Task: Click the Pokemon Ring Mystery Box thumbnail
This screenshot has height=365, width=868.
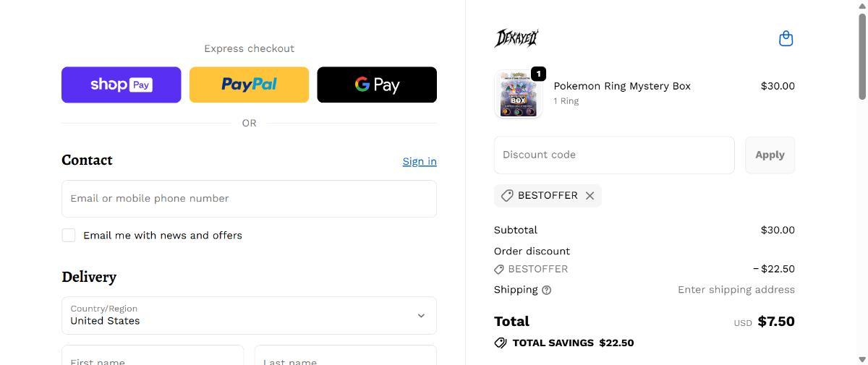Action: click(518, 95)
